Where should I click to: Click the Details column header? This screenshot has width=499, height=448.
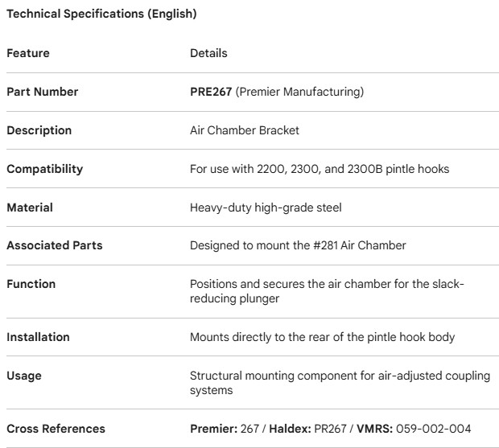[x=208, y=53]
